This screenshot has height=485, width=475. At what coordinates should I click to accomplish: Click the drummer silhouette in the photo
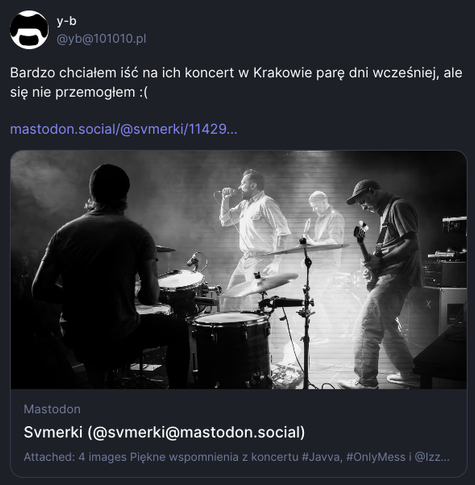click(100, 267)
